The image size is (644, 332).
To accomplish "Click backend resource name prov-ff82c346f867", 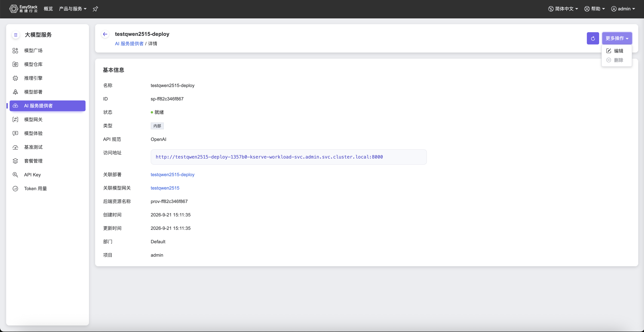I will tap(169, 201).
